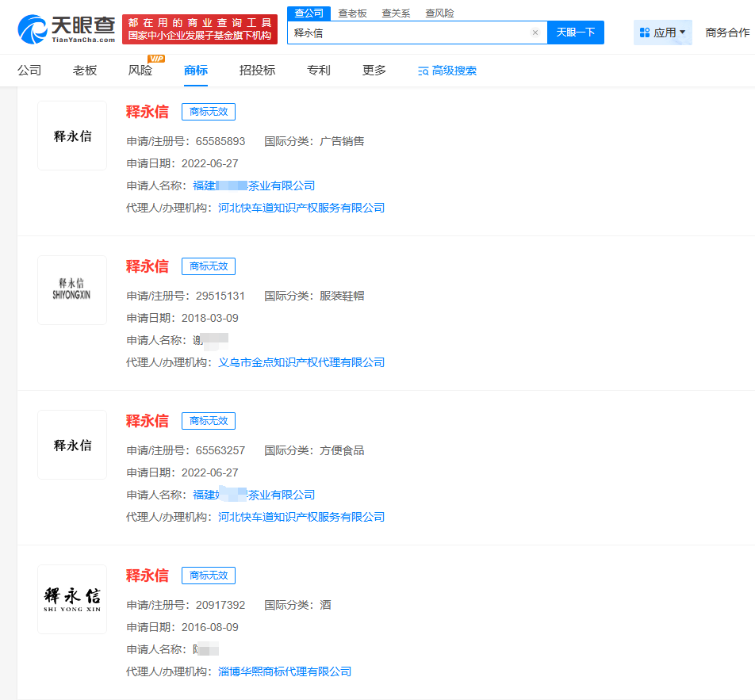Switch to the 风险 results tab
Viewport: 755px width, 700px height.
pos(140,71)
